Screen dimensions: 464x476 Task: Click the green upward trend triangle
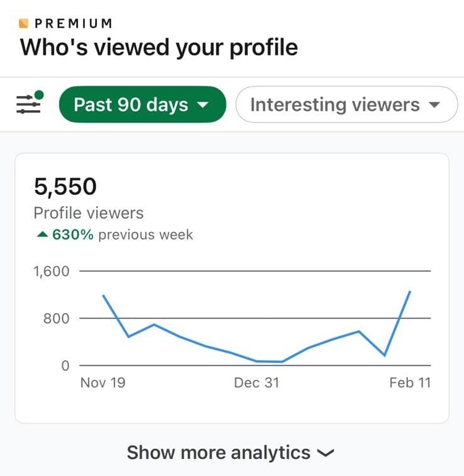(x=41, y=235)
